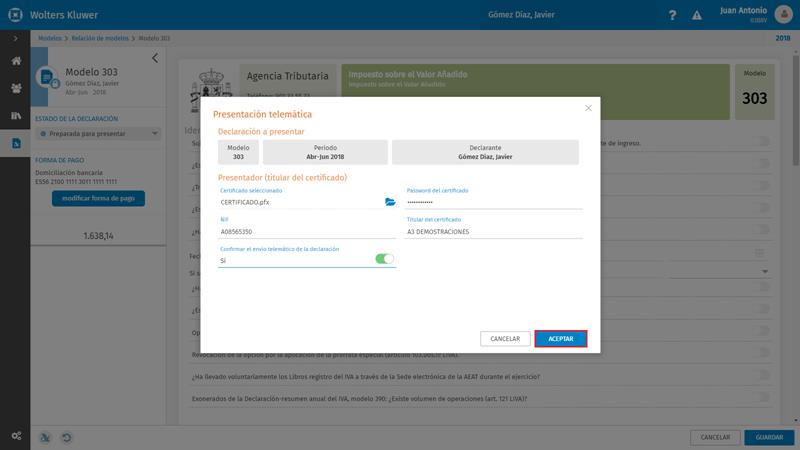Open the certificate file browser folder icon

click(390, 202)
